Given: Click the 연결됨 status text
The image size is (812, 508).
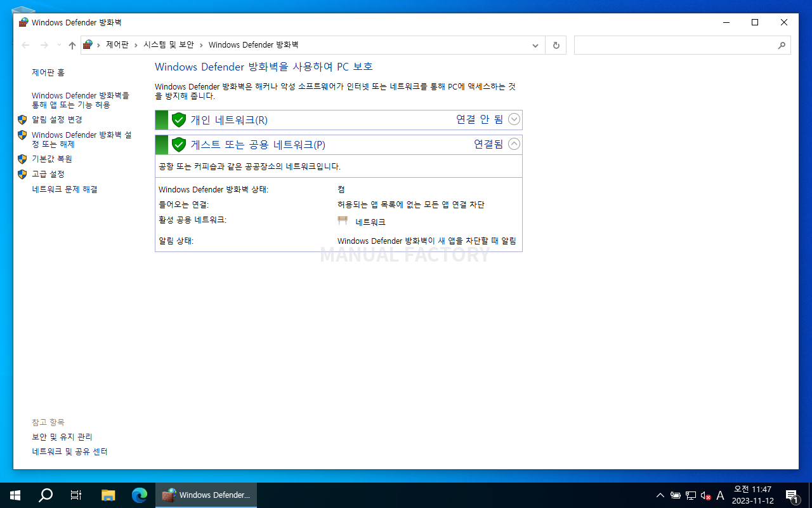Looking at the screenshot, I should 488,144.
